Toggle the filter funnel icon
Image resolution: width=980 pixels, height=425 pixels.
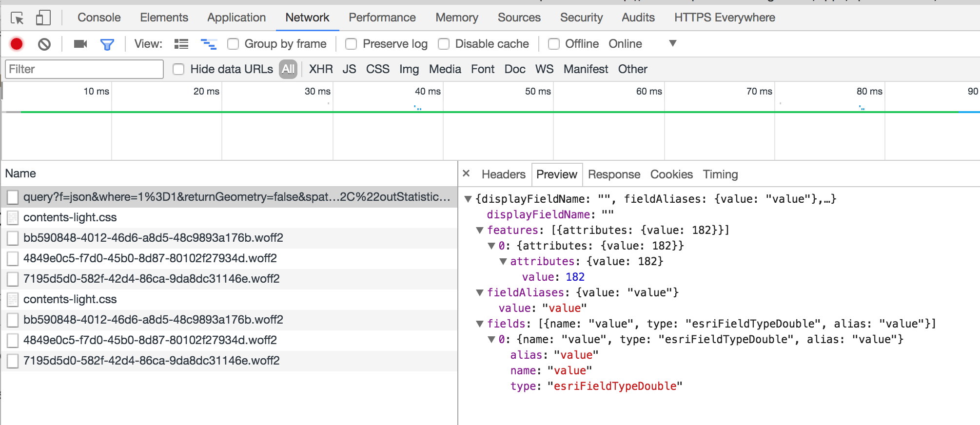[107, 44]
